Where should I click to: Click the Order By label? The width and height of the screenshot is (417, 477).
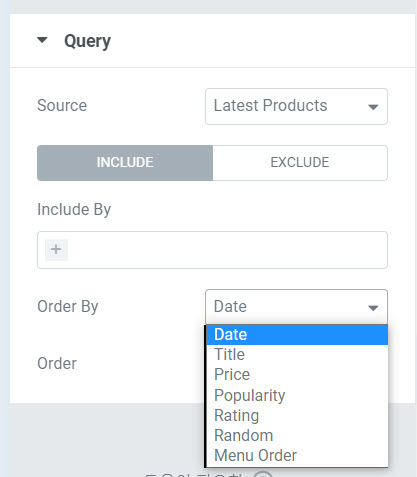click(x=68, y=307)
